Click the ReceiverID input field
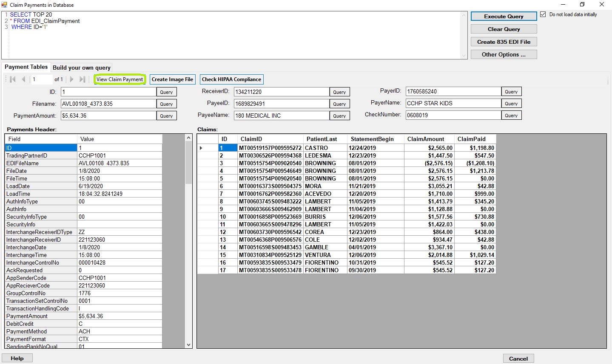 [282, 92]
